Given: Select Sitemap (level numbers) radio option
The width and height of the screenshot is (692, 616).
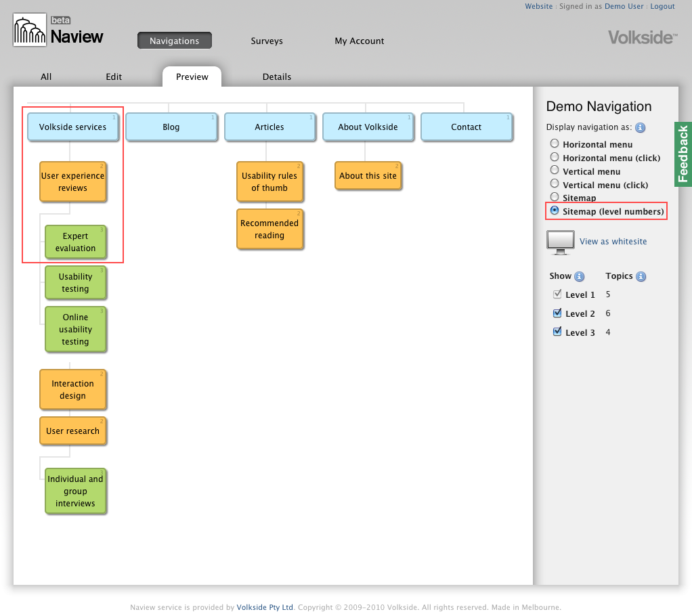Looking at the screenshot, I should (555, 211).
